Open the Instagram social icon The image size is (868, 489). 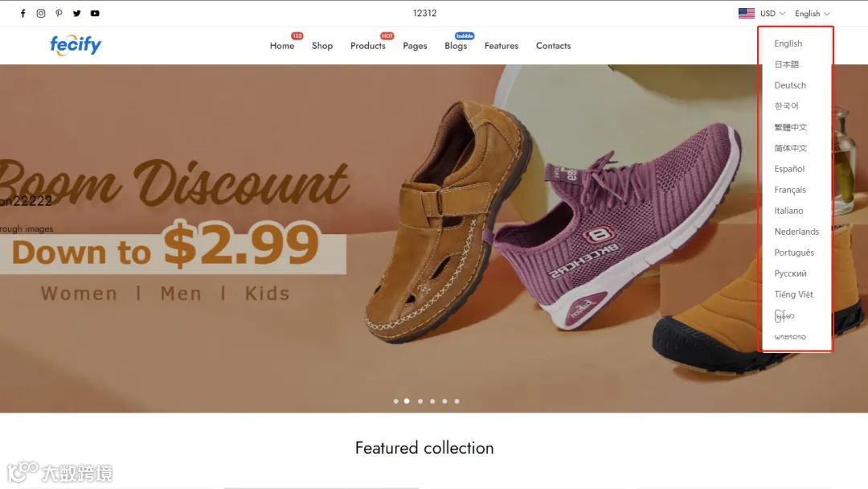click(41, 14)
